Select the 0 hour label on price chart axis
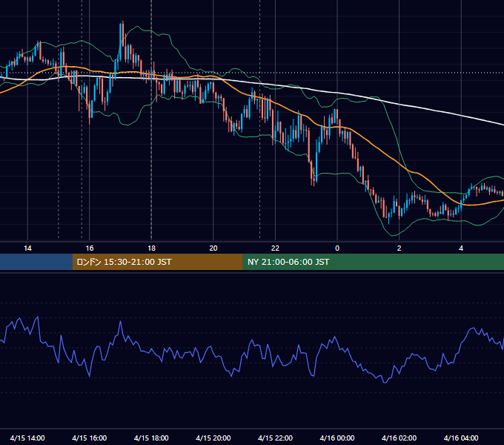Image resolution: width=504 pixels, height=445 pixels. pos(337,248)
